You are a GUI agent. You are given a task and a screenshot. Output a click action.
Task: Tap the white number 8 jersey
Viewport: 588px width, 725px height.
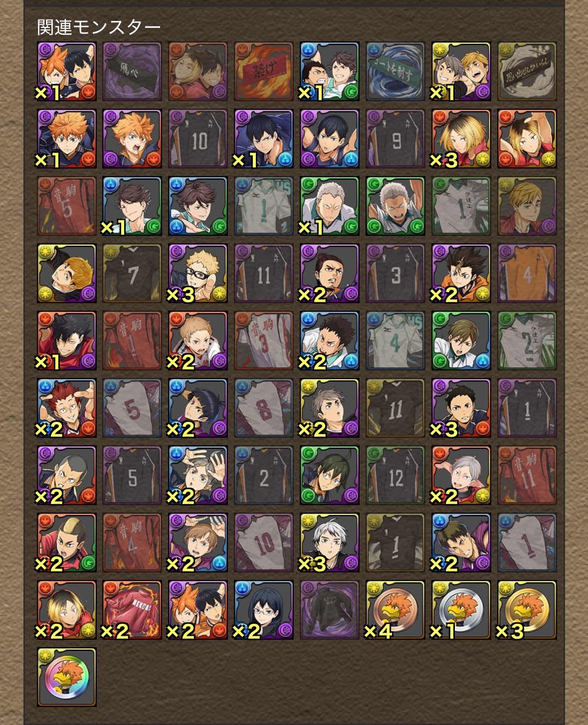point(263,408)
